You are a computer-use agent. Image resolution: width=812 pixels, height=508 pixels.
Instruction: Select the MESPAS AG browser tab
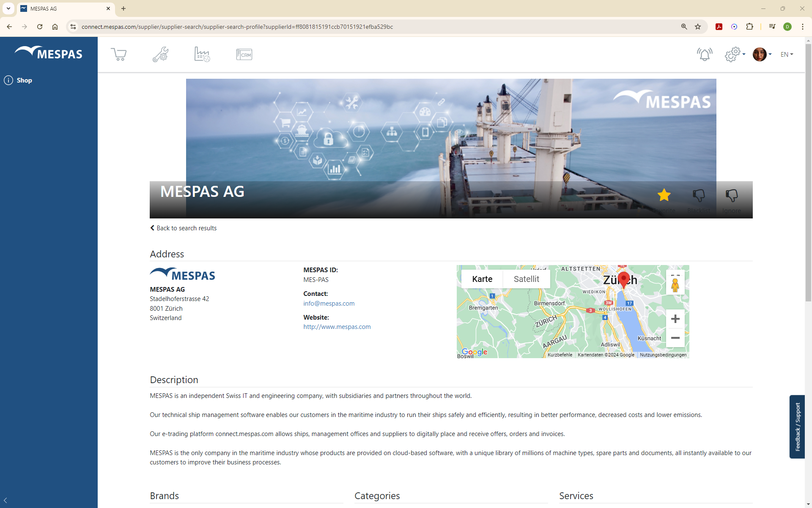[65, 8]
